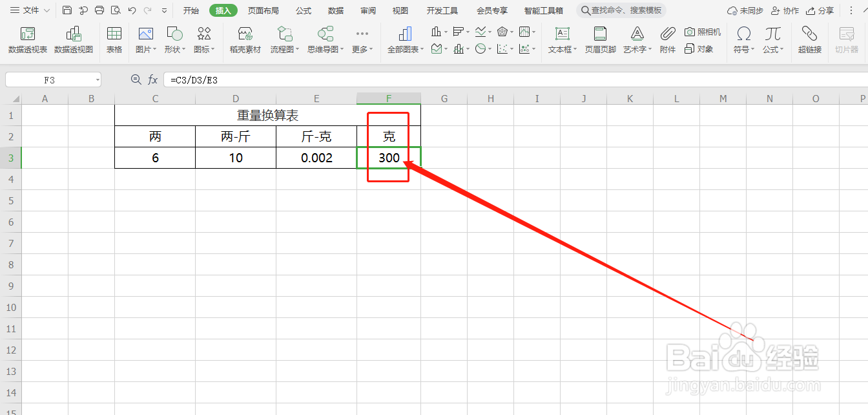Screen dimensions: 868x415
Task: Open the 稻壳素材 materials library
Action: (245, 39)
